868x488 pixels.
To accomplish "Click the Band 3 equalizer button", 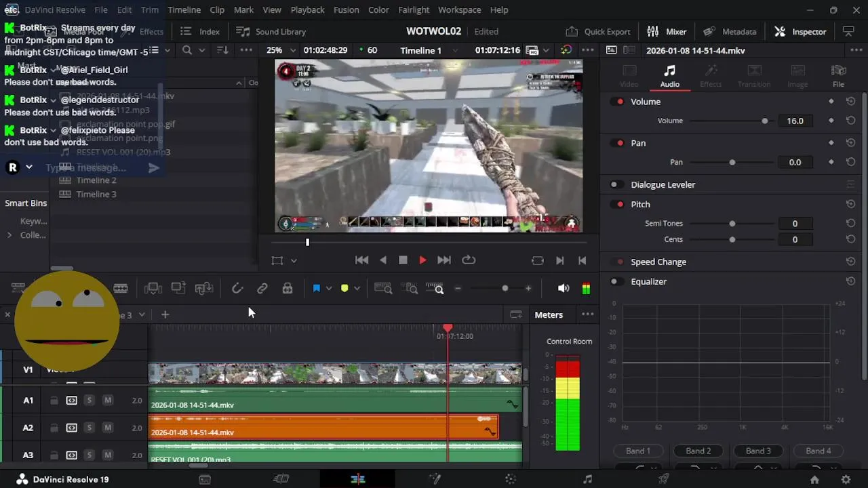I will coord(758,451).
